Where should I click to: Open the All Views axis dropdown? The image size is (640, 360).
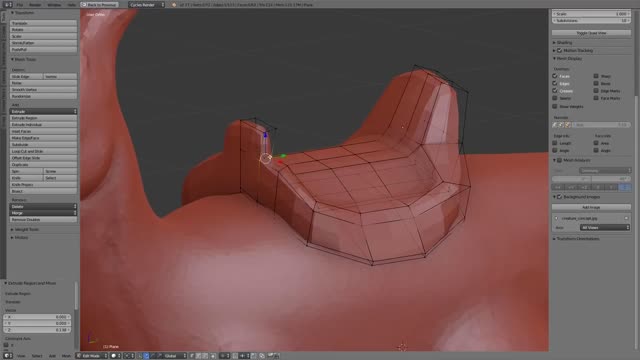click(x=605, y=227)
